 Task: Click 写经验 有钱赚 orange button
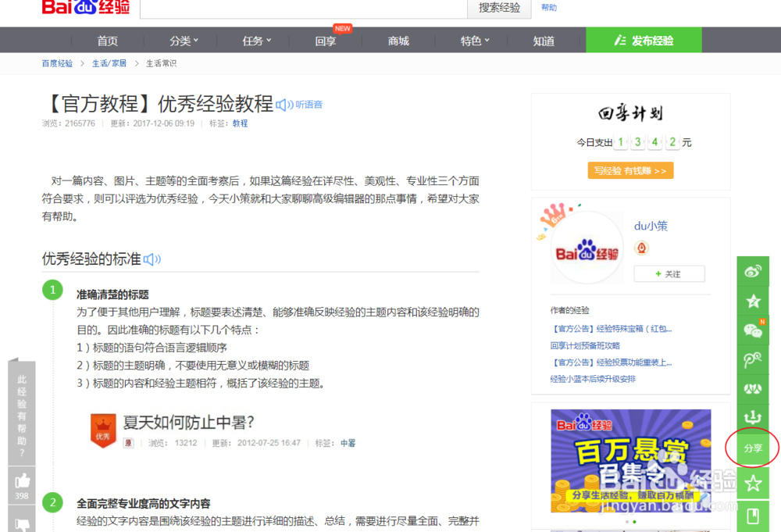click(630, 170)
